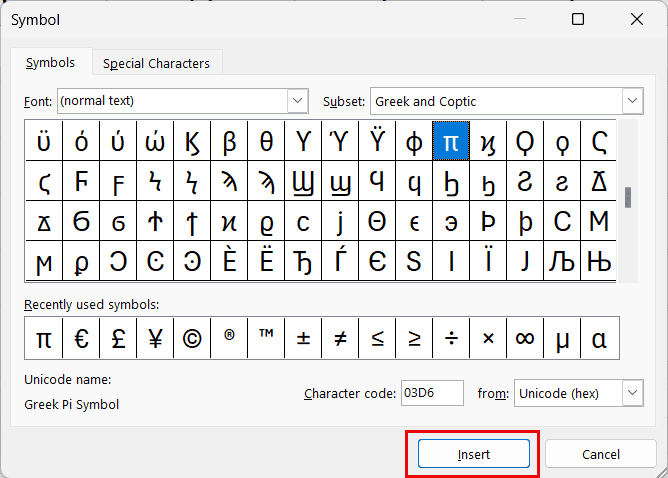Select the registered trademark symbol in recents
This screenshot has width=668, height=478.
point(229,339)
